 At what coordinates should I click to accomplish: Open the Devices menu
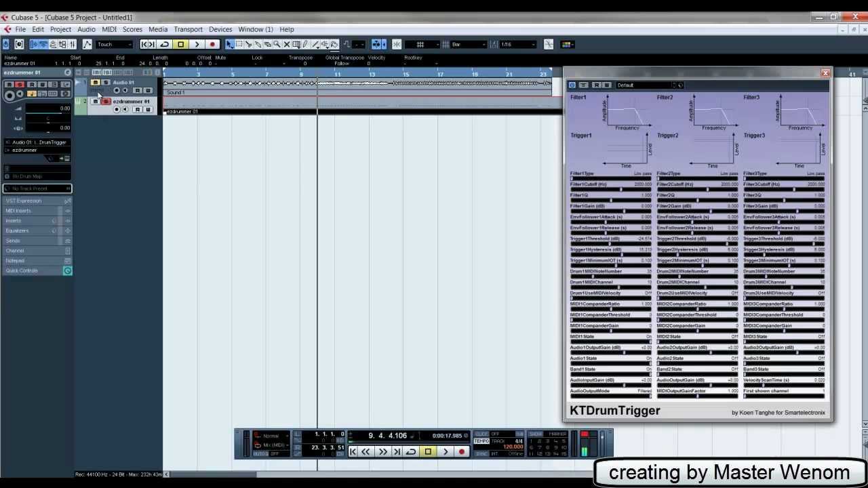pos(220,29)
